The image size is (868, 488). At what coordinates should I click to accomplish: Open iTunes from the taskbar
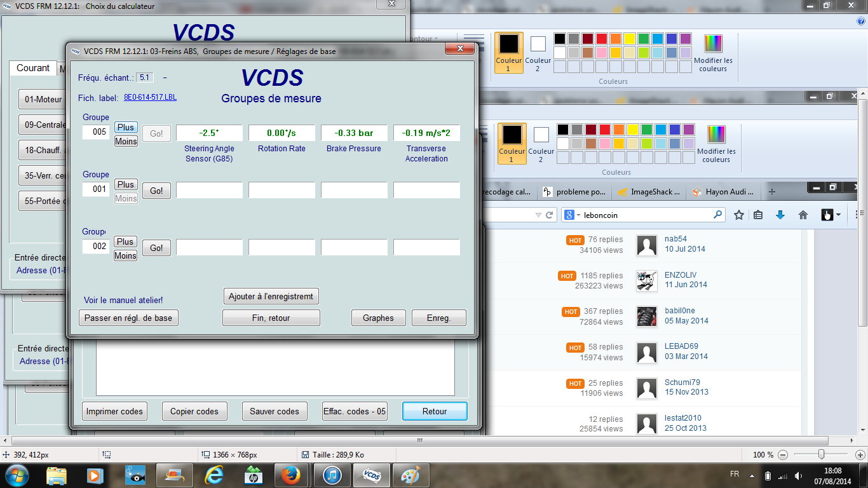pyautogui.click(x=332, y=475)
